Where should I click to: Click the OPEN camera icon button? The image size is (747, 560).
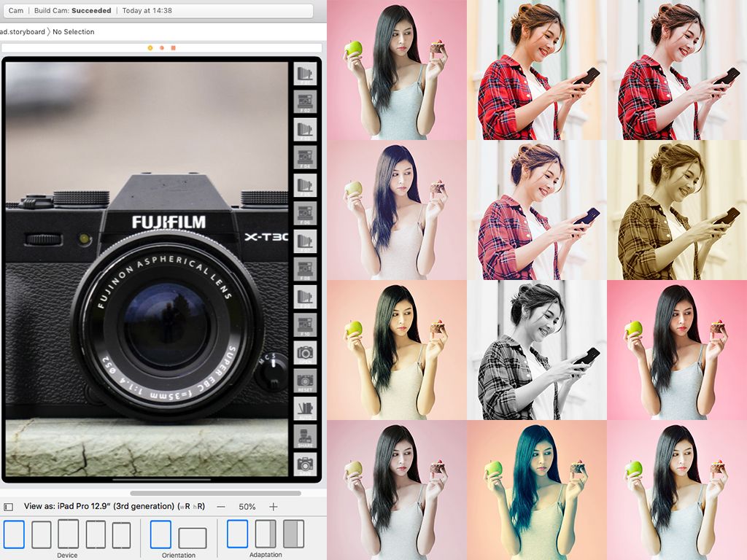305,353
